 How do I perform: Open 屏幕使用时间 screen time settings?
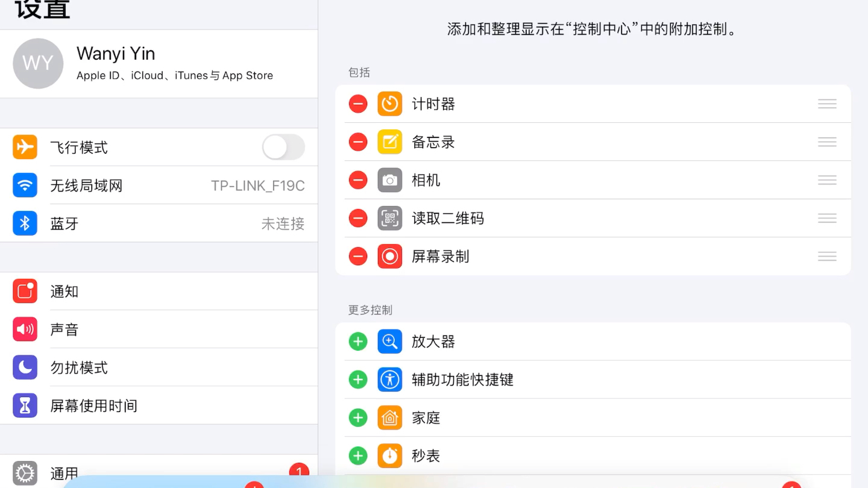[159, 405]
